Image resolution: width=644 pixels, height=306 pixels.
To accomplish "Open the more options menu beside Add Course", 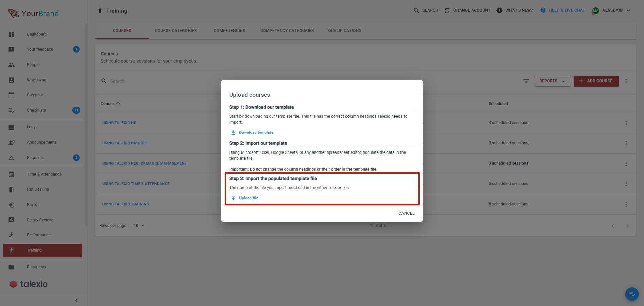I will tap(626, 81).
